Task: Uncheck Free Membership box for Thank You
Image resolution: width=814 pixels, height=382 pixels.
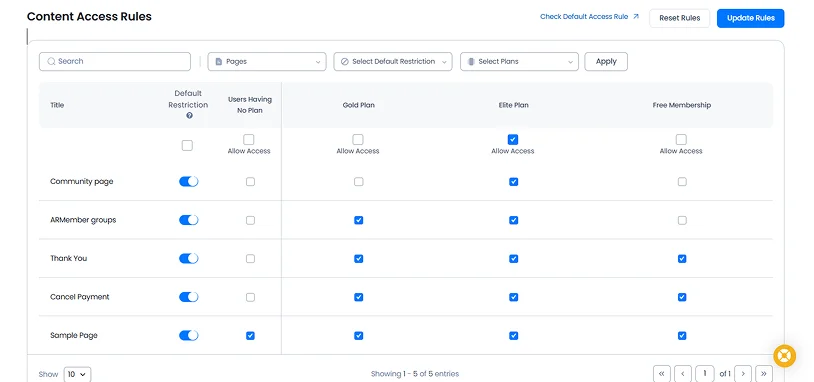Action: tap(682, 258)
